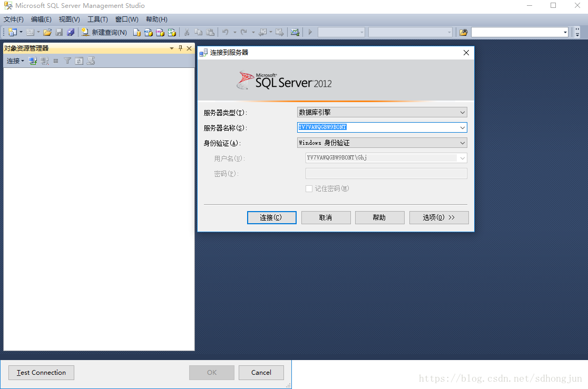Click the Analysis Services MDX query icon
Image resolution: width=588 pixels, height=389 pixels.
tap(149, 32)
